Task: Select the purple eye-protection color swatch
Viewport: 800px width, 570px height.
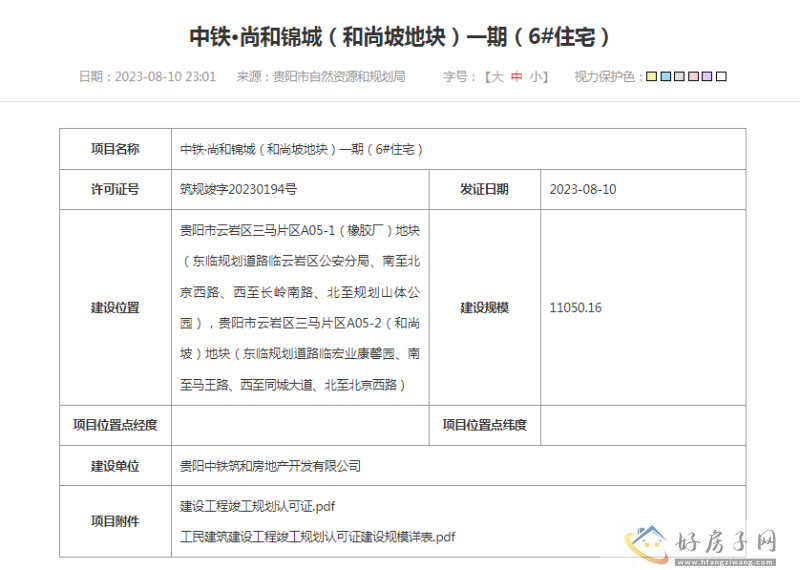Action: point(707,77)
